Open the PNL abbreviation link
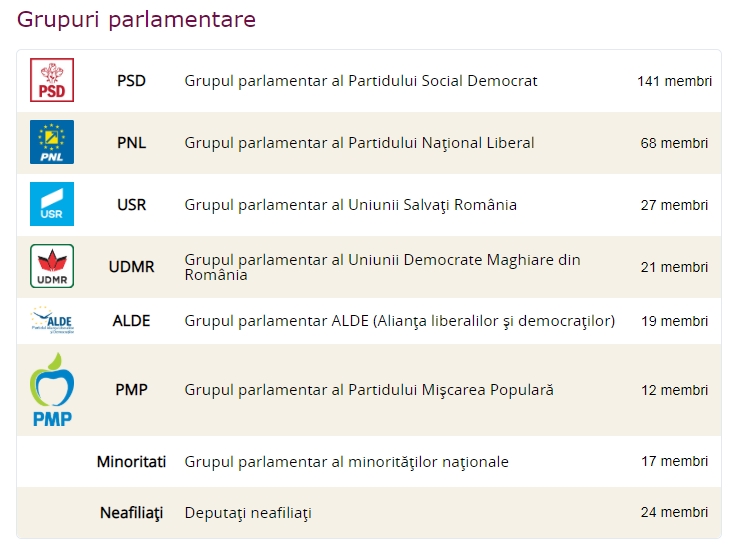This screenshot has height=544, width=737. point(131,143)
